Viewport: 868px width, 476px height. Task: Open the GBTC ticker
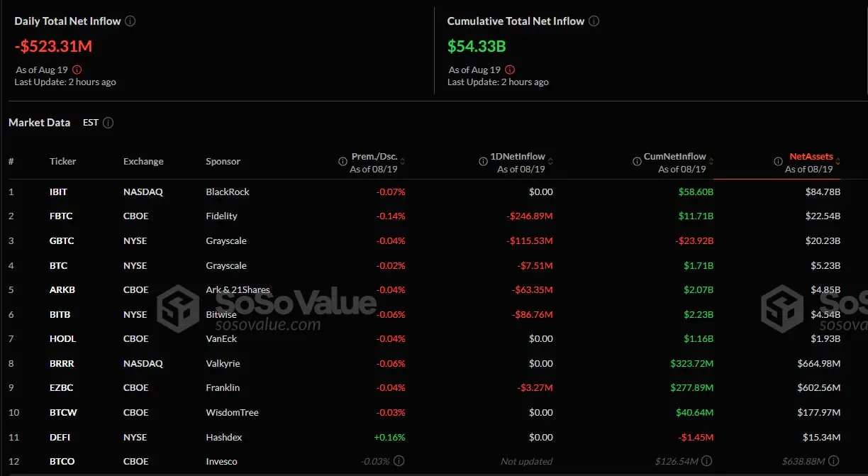click(62, 241)
